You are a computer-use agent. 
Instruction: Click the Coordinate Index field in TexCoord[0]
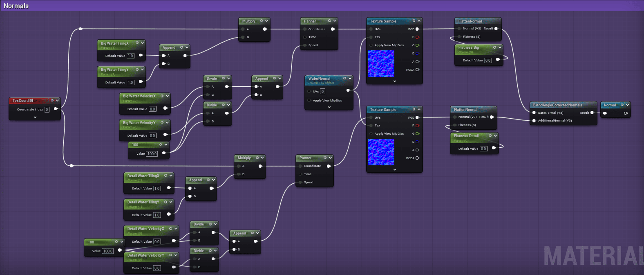[47, 109]
